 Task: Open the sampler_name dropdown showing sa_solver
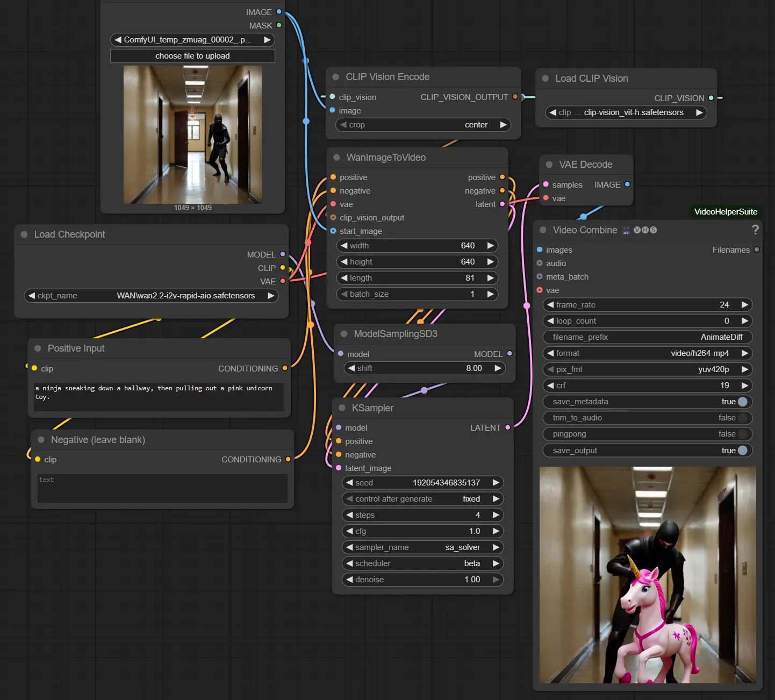[x=422, y=547]
